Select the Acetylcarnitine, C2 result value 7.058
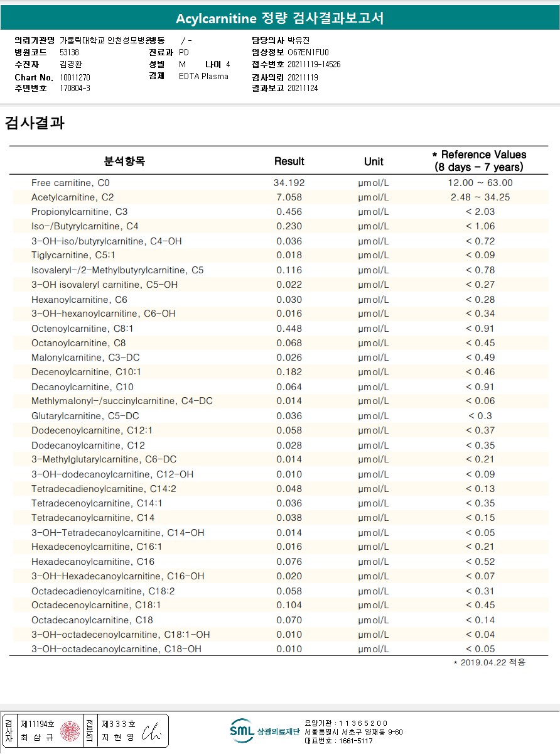560x754 pixels. (289, 197)
